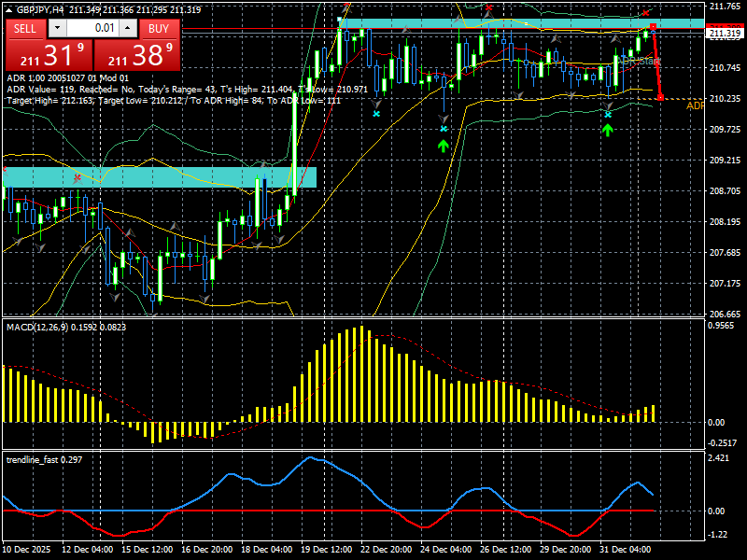Select the red cross marker above the latest candle
The image size is (747, 560).
pyautogui.click(x=645, y=13)
